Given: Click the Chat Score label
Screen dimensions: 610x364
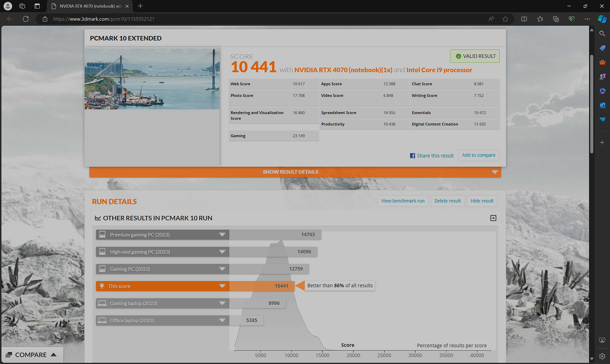Looking at the screenshot, I should (422, 84).
